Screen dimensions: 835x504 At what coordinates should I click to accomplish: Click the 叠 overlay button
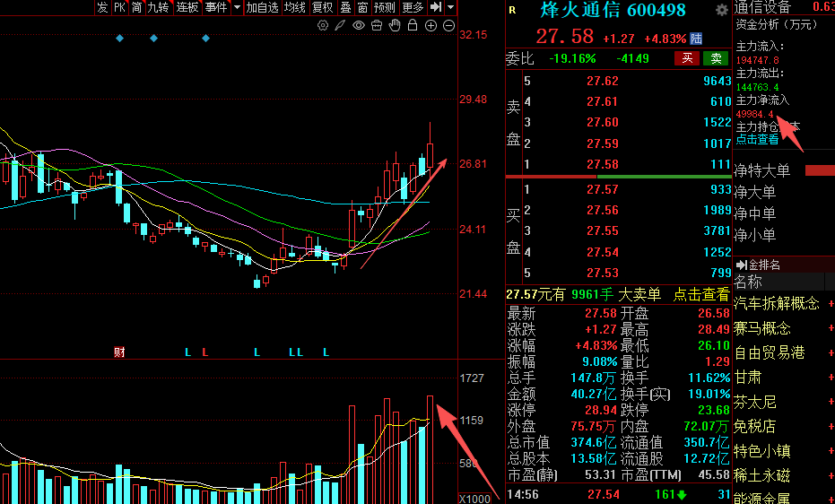coord(345,7)
